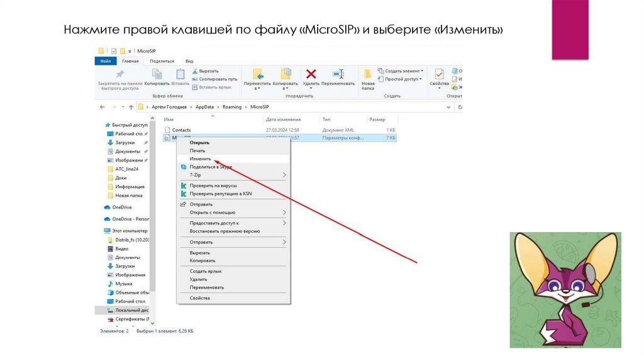Viewport: 644px width, 361px height.
Task: Click the computer icon next to Этот компьютер
Action: point(107,231)
